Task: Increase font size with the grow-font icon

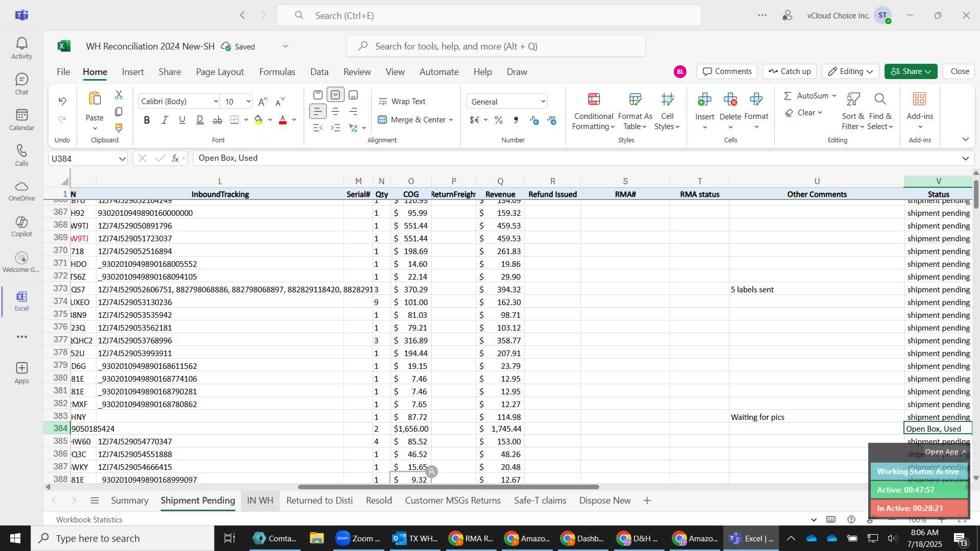Action: coord(263,102)
